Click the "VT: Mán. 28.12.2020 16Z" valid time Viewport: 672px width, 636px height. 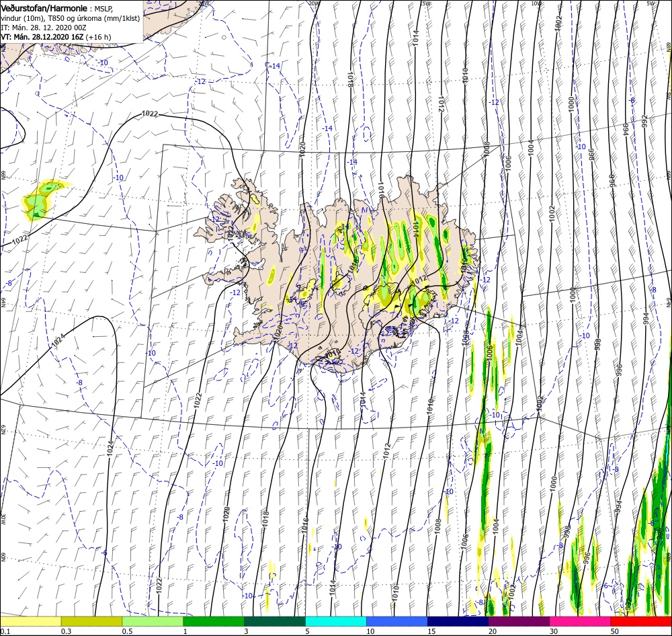[42, 37]
